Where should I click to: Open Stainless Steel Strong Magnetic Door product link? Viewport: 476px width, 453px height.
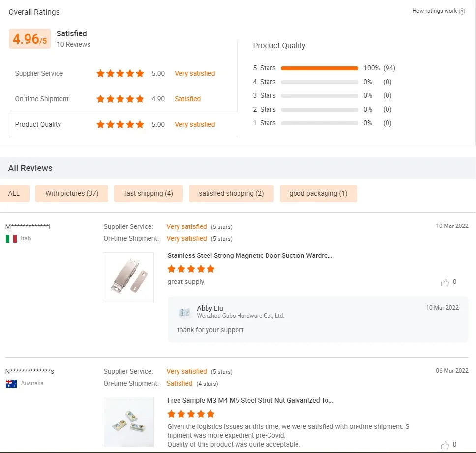coord(250,256)
